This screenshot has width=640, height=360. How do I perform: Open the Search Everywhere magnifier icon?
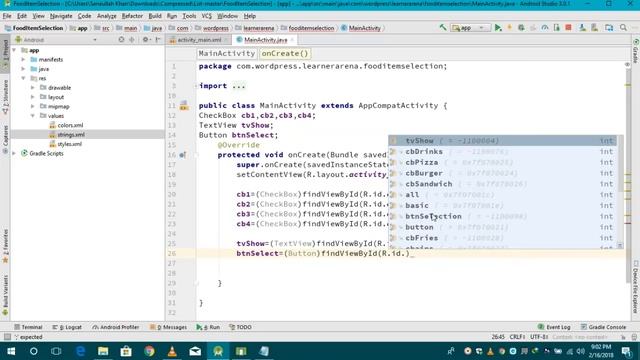tap(623, 28)
